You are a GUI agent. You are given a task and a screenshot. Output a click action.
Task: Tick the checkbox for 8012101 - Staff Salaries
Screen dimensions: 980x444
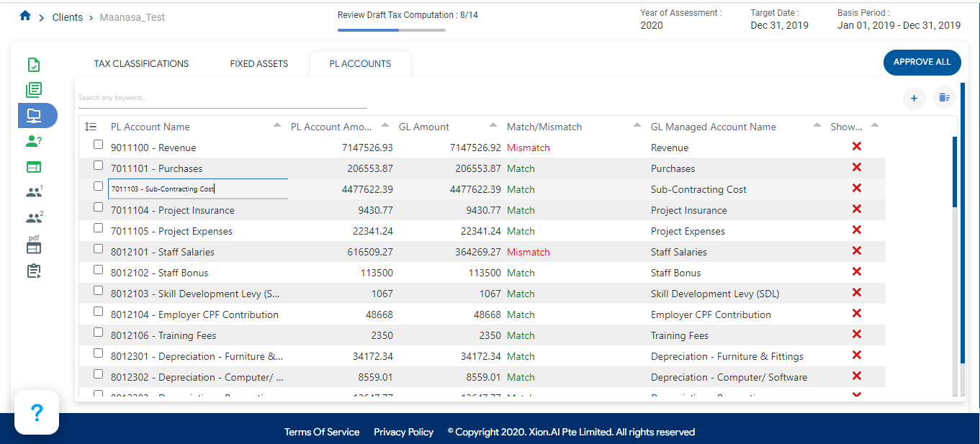pyautogui.click(x=99, y=249)
